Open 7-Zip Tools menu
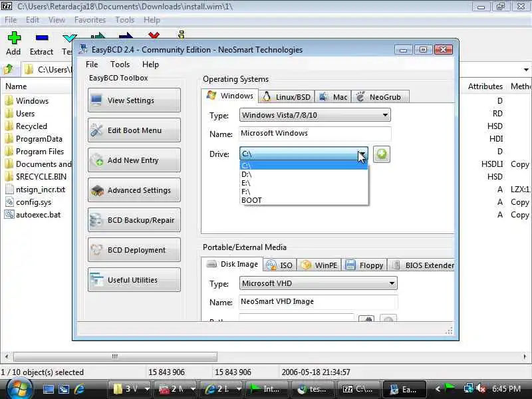This screenshot has width=532, height=399. [x=125, y=20]
